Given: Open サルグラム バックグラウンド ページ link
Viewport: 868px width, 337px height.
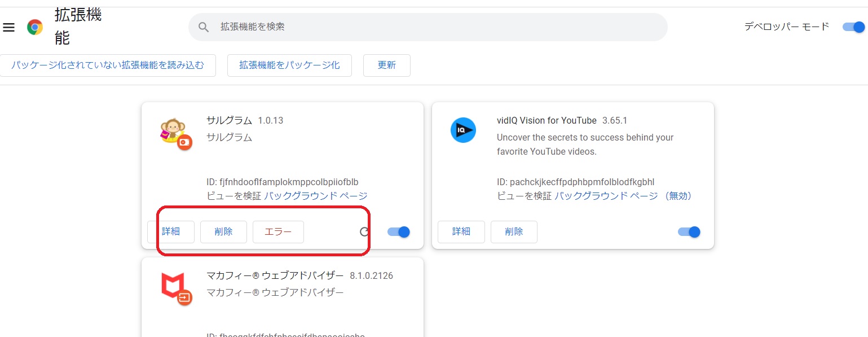Looking at the screenshot, I should coord(316,196).
